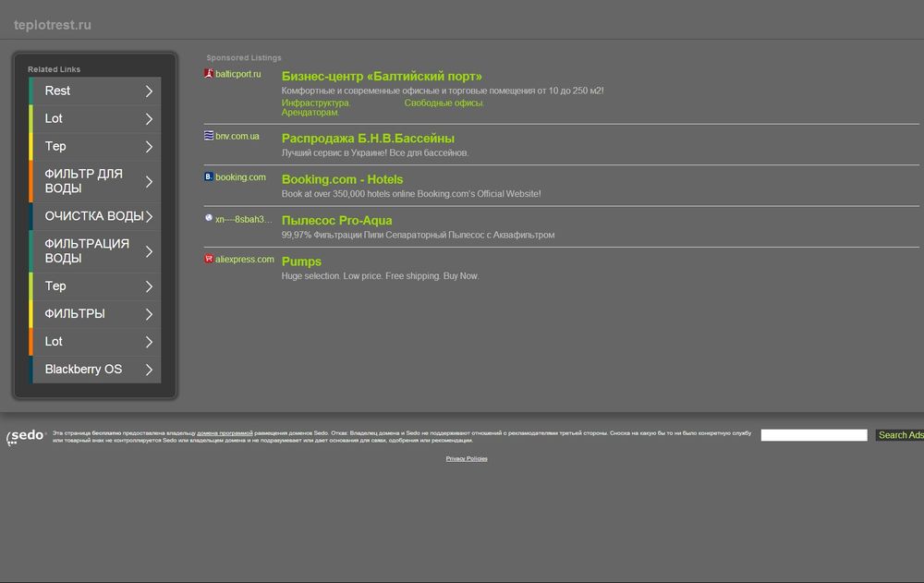Click the chevron beside ОЧИСТКА ВОДЫ

[149, 216]
